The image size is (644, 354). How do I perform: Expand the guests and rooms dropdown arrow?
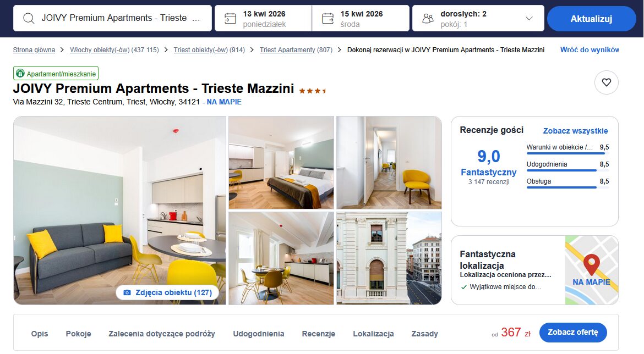click(529, 19)
